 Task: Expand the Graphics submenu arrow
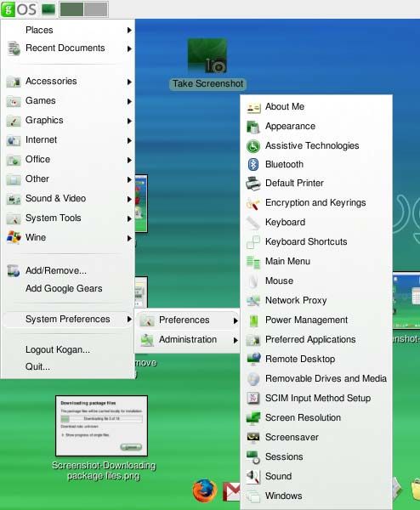point(129,121)
